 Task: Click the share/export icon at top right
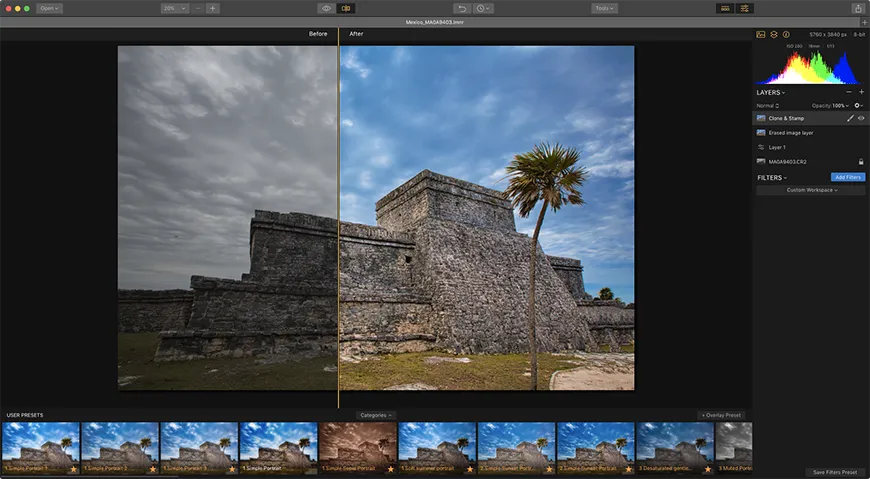(858, 8)
